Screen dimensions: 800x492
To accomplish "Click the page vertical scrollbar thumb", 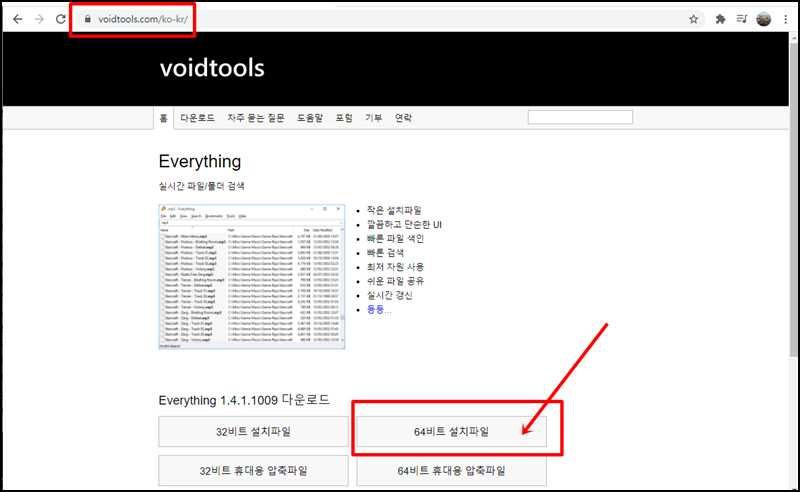I will [x=794, y=199].
